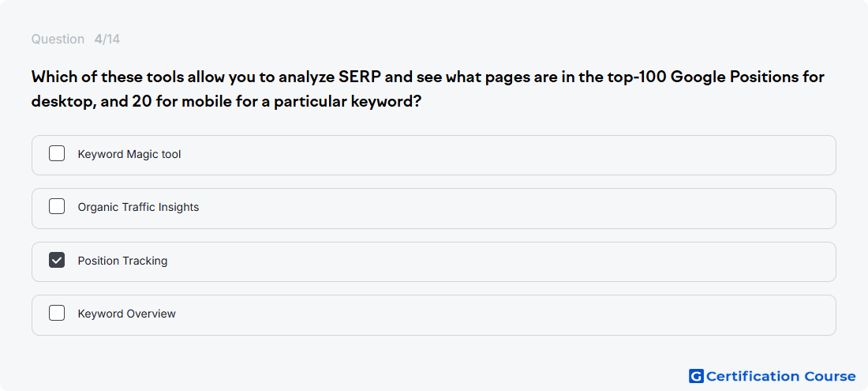Click the gray "Question" label

point(58,39)
